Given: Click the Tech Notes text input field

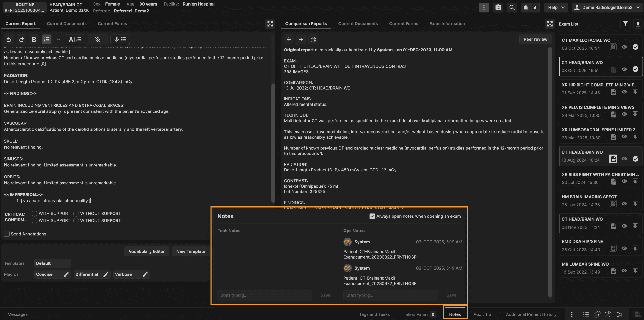Looking at the screenshot, I should click(265, 295).
